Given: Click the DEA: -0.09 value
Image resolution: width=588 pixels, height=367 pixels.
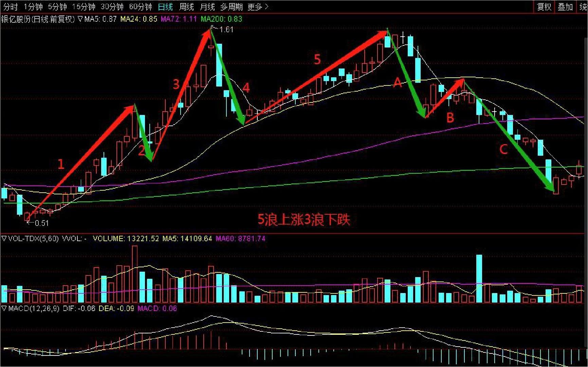Looking at the screenshot, I should (x=116, y=308).
